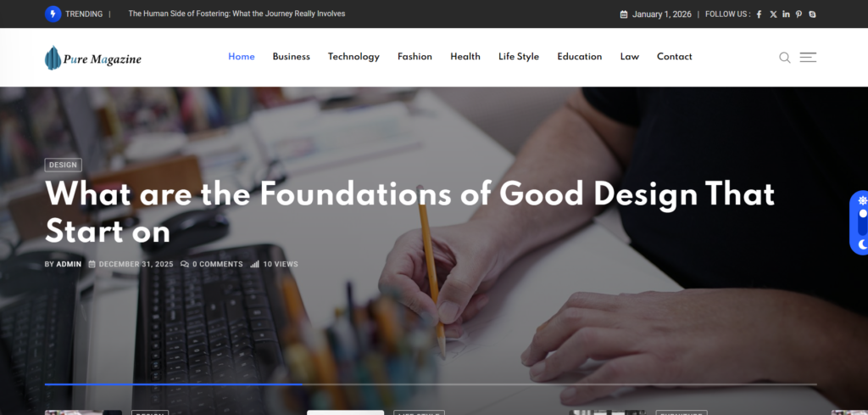Click the DESIGN category tag
The image size is (868, 415).
tap(63, 165)
